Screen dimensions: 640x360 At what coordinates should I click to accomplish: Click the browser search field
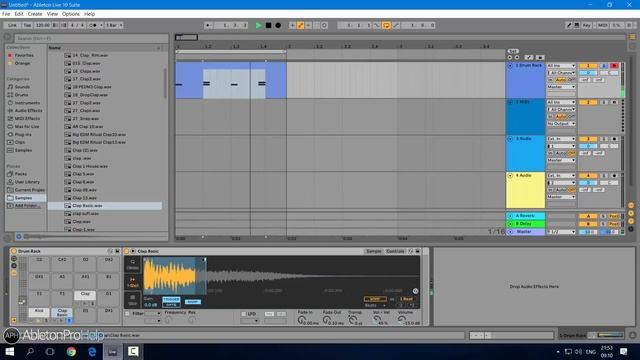tap(91, 38)
